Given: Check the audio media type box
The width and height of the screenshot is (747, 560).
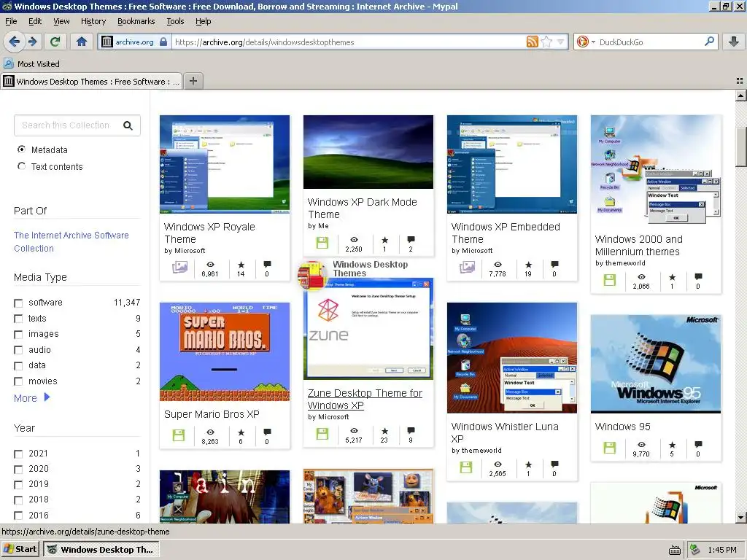Looking at the screenshot, I should click(18, 350).
